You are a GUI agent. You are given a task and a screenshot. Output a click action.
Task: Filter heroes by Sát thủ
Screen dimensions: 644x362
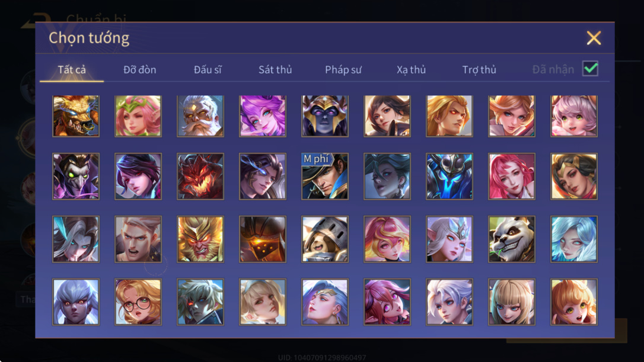[275, 70]
